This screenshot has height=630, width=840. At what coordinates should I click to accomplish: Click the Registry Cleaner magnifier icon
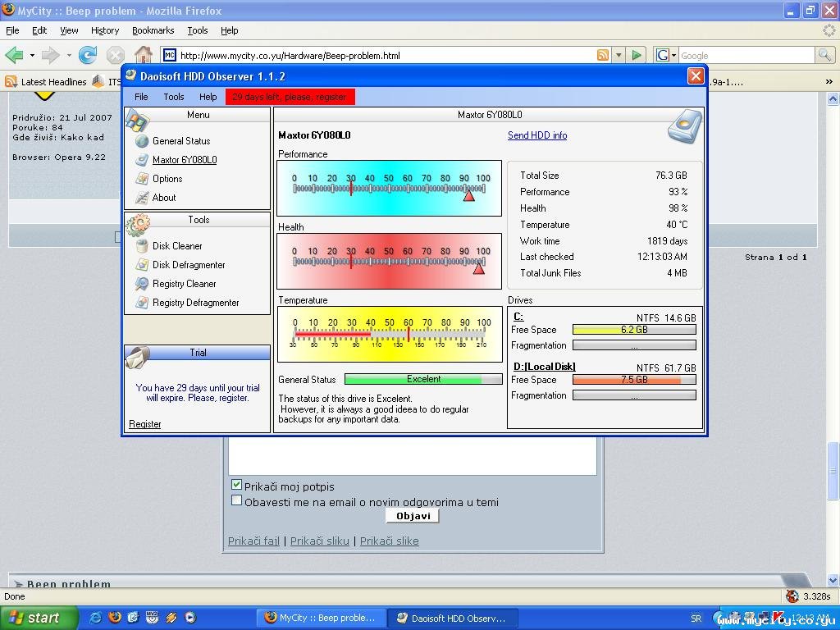pos(141,283)
